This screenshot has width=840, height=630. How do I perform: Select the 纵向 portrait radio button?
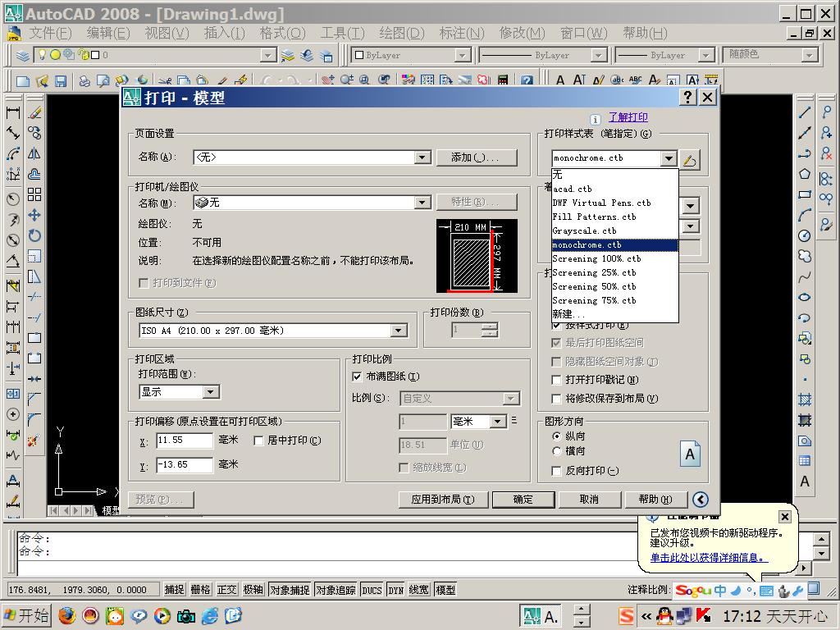(557, 436)
